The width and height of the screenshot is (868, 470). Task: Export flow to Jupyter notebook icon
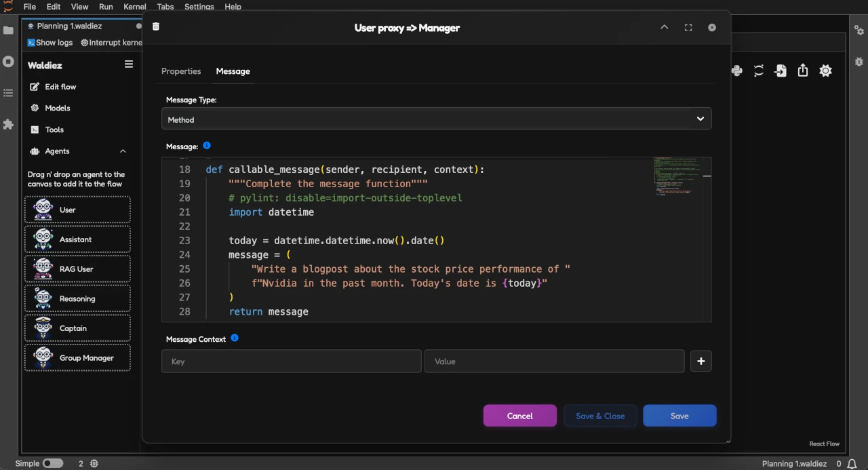(x=759, y=71)
